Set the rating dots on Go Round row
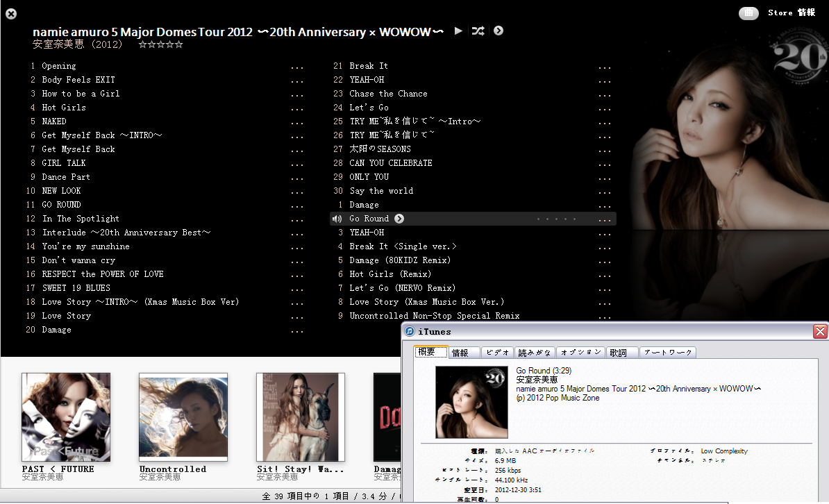Image resolution: width=829 pixels, height=504 pixels. (x=556, y=219)
